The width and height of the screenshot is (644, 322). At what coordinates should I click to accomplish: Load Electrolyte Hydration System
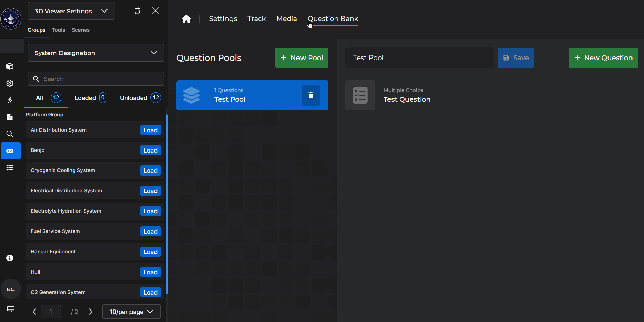pyautogui.click(x=150, y=211)
